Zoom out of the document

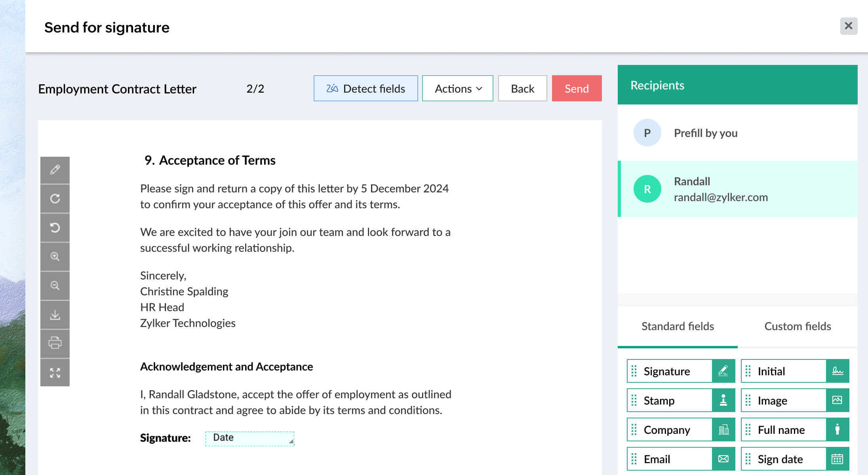55,285
